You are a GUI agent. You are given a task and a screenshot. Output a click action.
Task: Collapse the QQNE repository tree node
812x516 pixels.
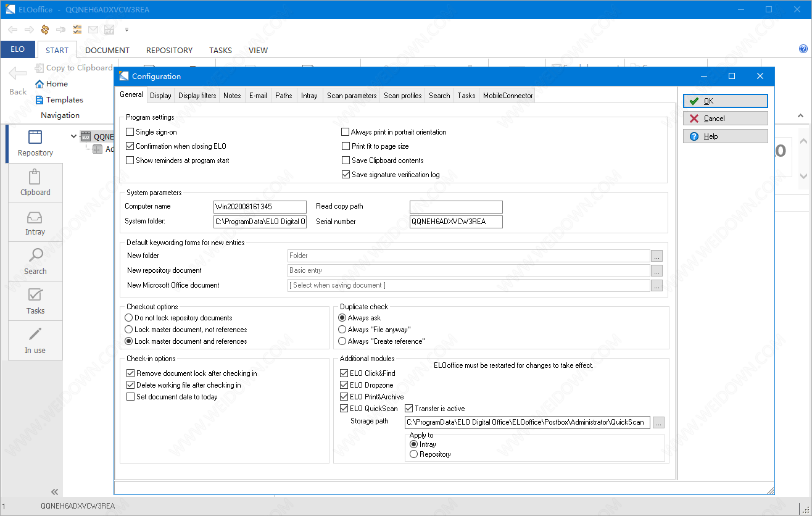pyautogui.click(x=74, y=136)
